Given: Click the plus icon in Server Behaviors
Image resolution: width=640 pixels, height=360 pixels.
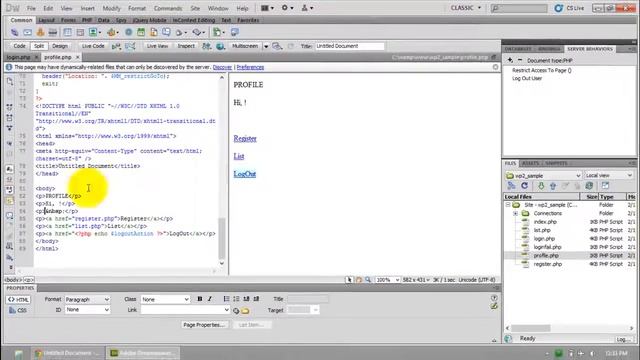Looking at the screenshot, I should pyautogui.click(x=510, y=60).
